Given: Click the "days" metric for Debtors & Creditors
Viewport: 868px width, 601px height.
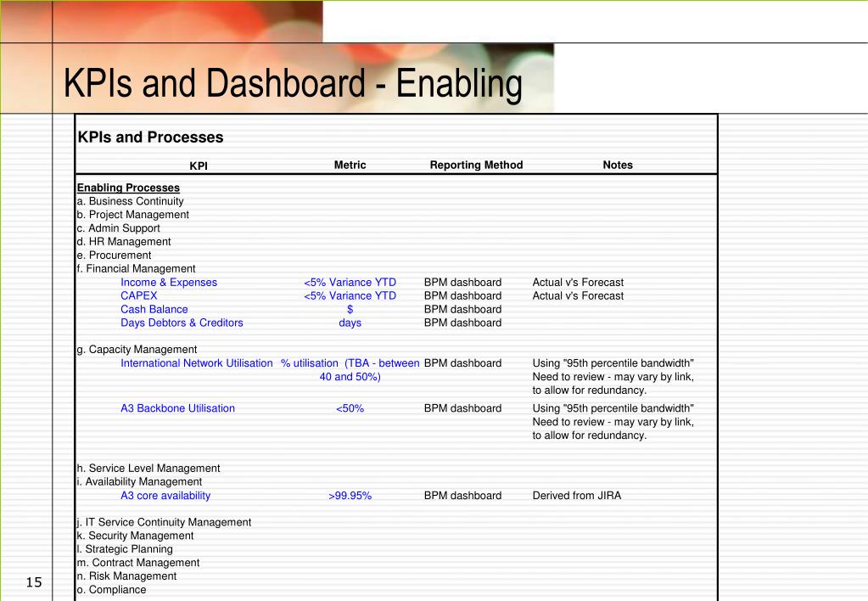Looking at the screenshot, I should click(350, 323).
